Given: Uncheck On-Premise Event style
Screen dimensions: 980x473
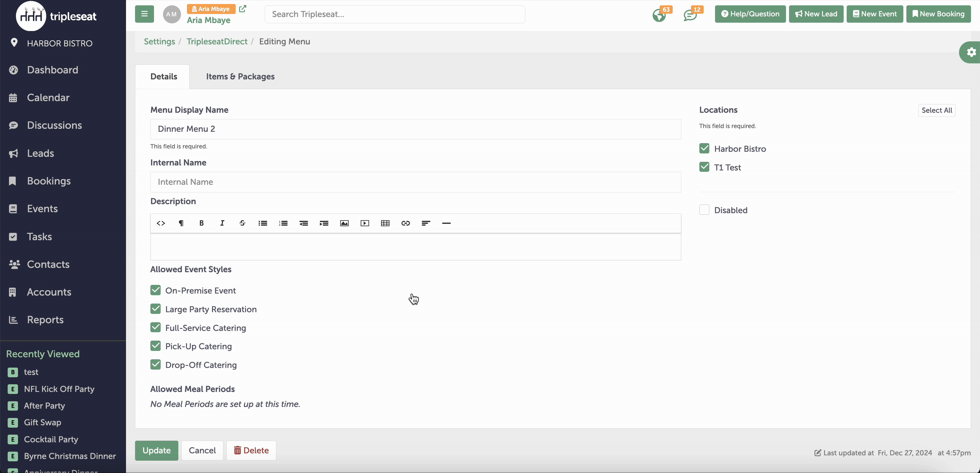Looking at the screenshot, I should point(156,290).
